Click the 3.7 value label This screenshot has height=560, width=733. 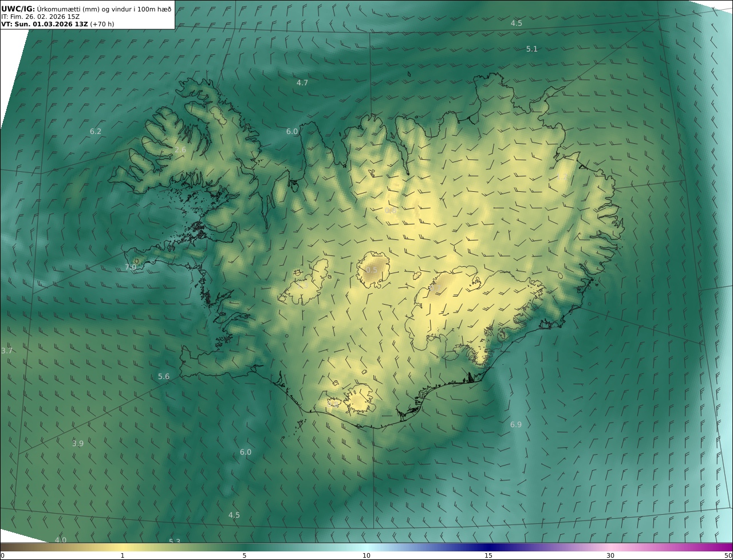6,350
